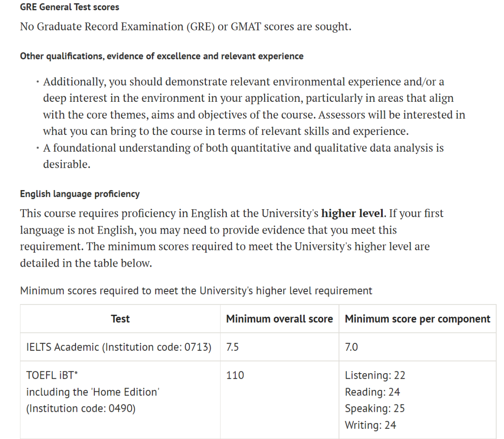Click the TOEFL overall score 110
The image size is (504, 439).
pos(235,375)
